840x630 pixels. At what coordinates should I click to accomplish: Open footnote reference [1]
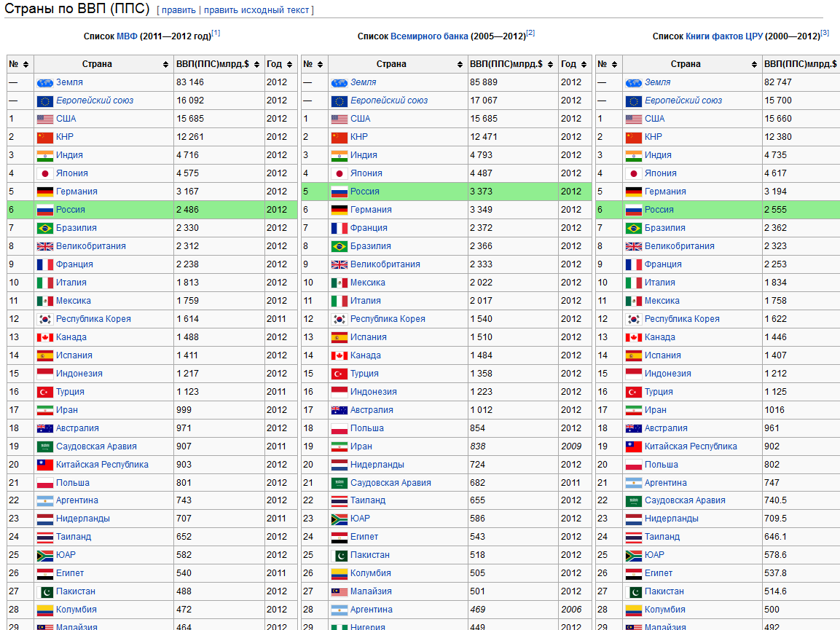[216, 33]
